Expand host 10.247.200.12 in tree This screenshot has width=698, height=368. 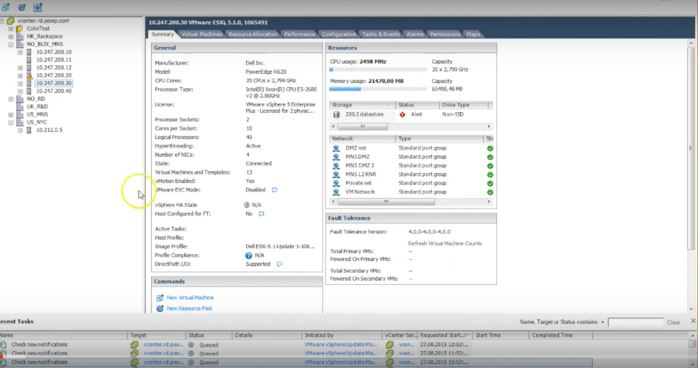[x=20, y=68]
